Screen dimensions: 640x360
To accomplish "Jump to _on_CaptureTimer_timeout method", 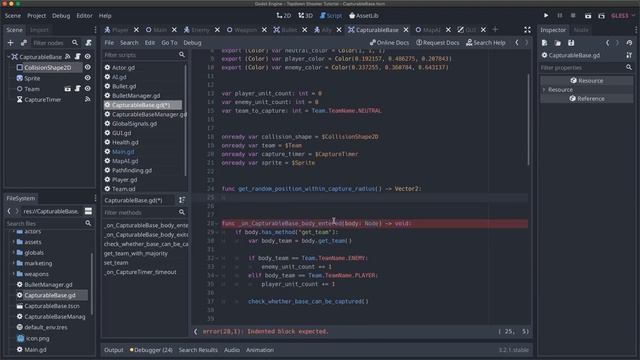I will 140,272.
